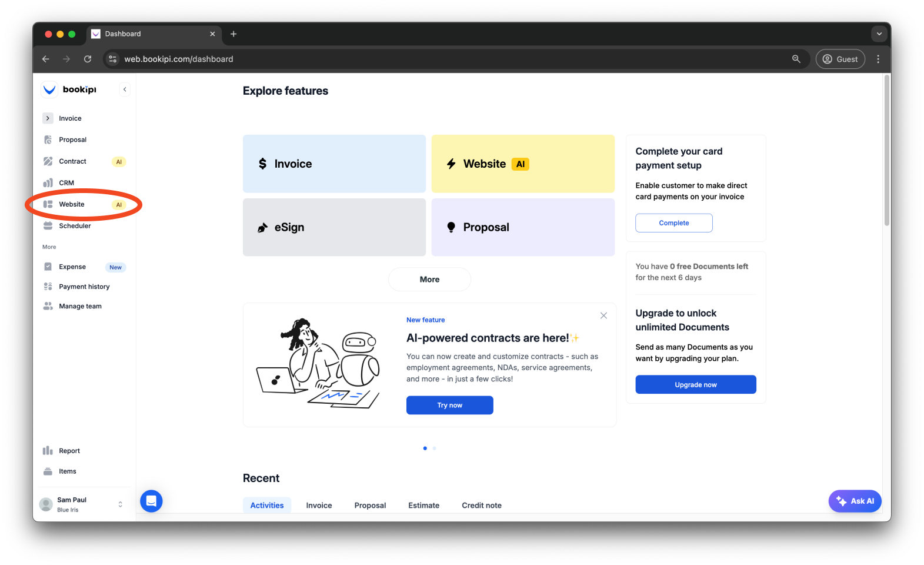The height and width of the screenshot is (565, 924).
Task: Click Try now for AI contracts
Action: [450, 406]
